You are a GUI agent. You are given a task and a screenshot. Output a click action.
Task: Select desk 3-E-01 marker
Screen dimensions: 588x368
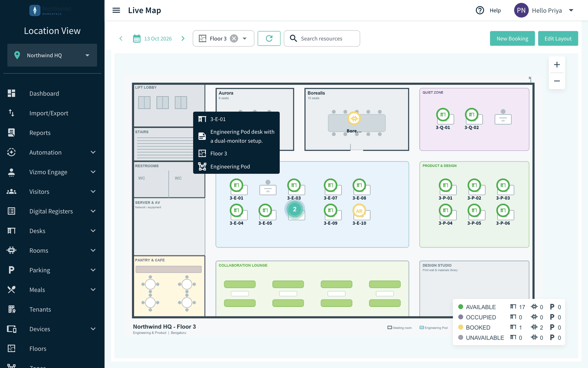pyautogui.click(x=236, y=185)
